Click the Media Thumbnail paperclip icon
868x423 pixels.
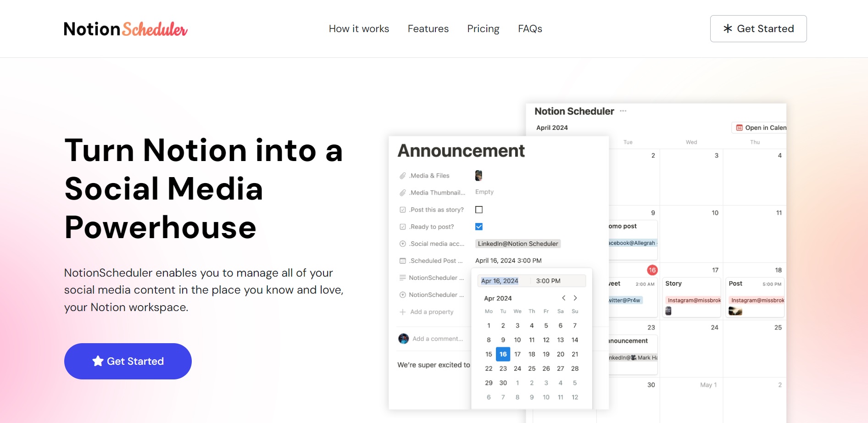tap(402, 193)
